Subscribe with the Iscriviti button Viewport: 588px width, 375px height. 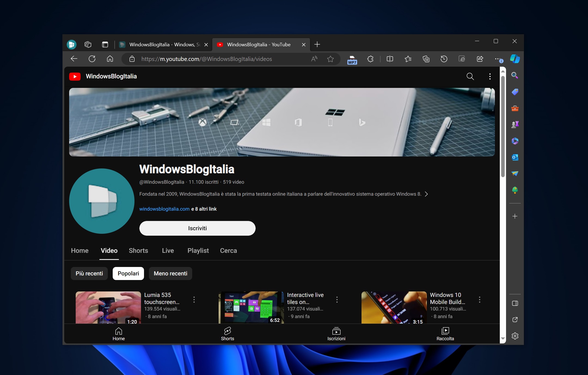(197, 228)
